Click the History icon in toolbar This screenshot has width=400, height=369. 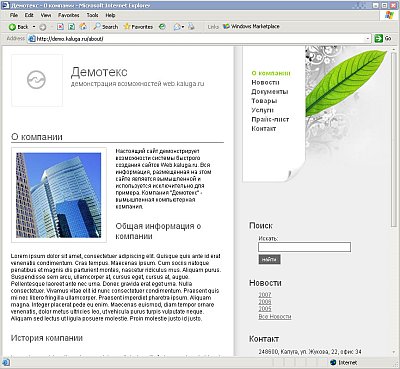point(162,27)
